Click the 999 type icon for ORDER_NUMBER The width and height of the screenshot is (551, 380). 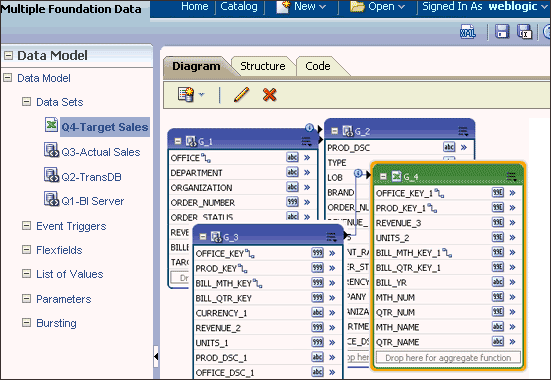click(x=292, y=202)
